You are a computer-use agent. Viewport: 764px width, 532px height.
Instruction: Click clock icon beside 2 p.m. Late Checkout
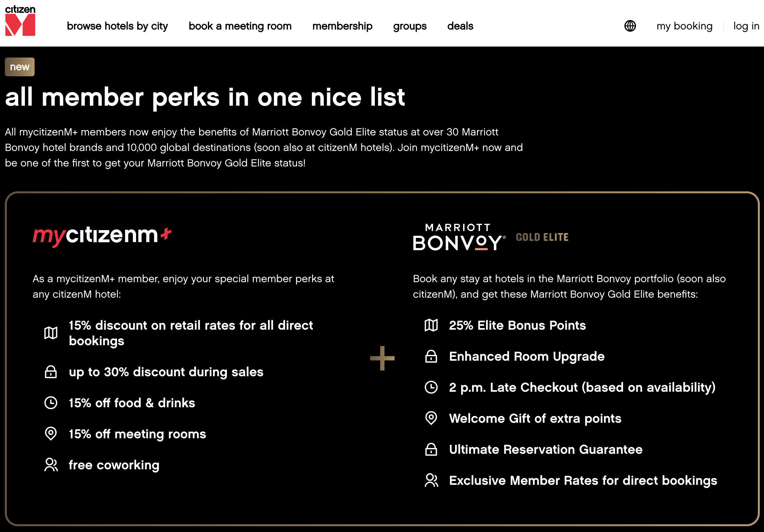[431, 387]
